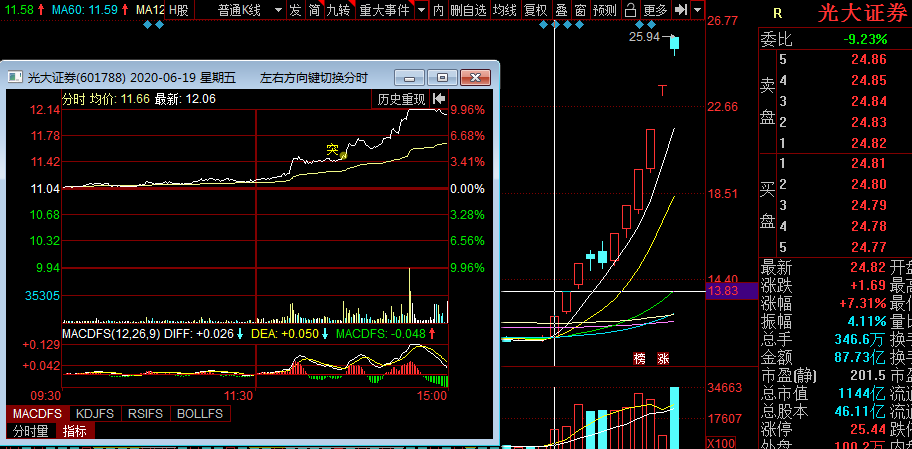Click the 预测 forecast button

(605, 10)
